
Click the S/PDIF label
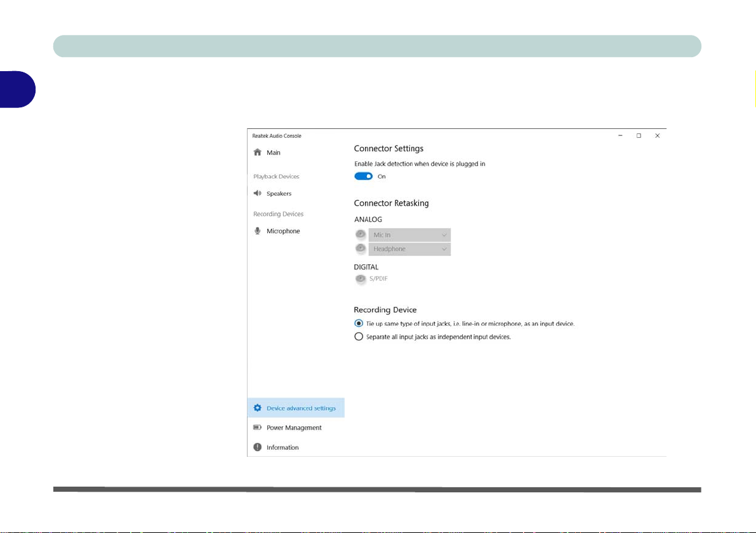point(378,279)
